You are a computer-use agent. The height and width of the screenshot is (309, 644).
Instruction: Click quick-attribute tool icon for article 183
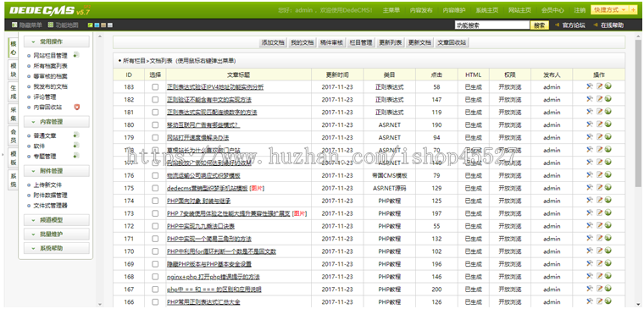coord(590,86)
